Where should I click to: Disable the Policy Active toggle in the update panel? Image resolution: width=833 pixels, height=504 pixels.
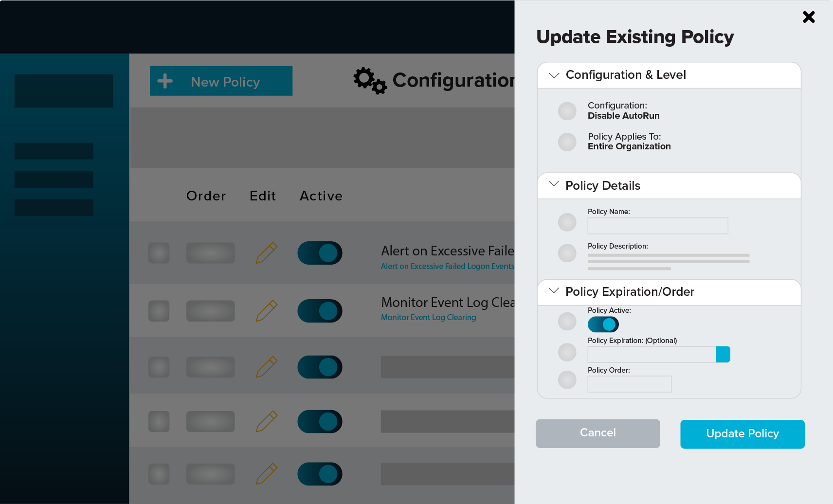[x=603, y=324]
